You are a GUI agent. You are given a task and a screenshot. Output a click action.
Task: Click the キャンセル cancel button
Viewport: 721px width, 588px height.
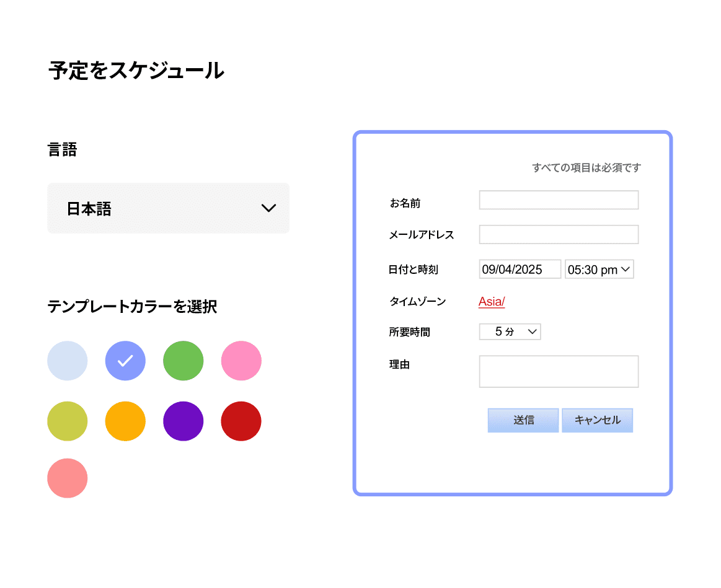click(597, 420)
